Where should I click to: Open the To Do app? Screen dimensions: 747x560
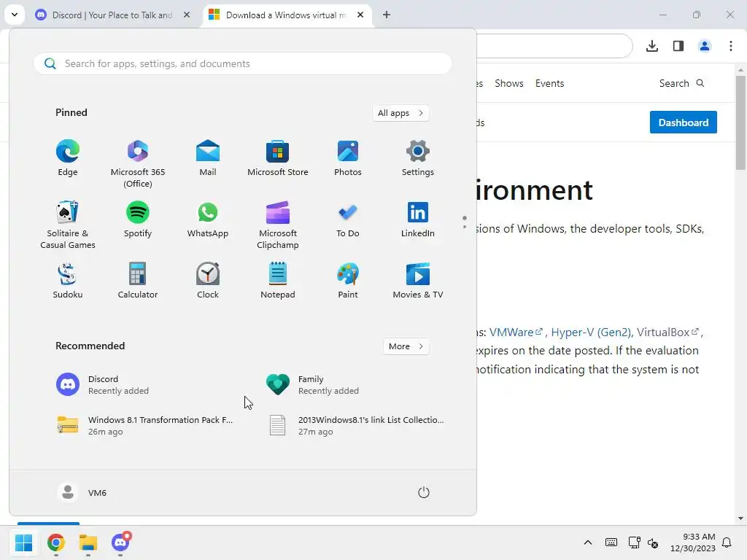[x=348, y=219]
